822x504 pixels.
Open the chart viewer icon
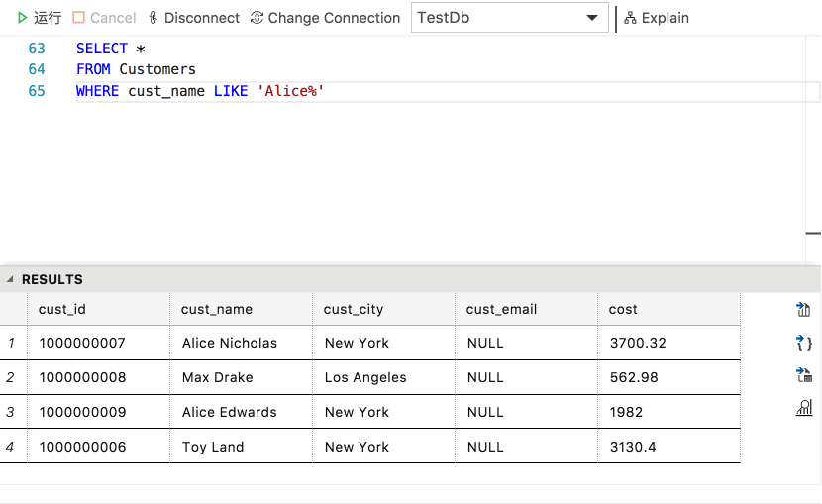pyautogui.click(x=803, y=408)
